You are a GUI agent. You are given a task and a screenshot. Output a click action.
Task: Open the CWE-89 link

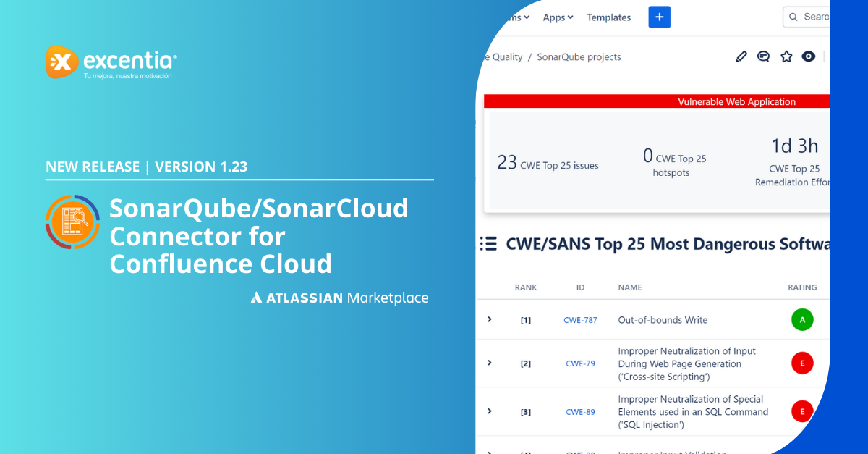click(580, 412)
